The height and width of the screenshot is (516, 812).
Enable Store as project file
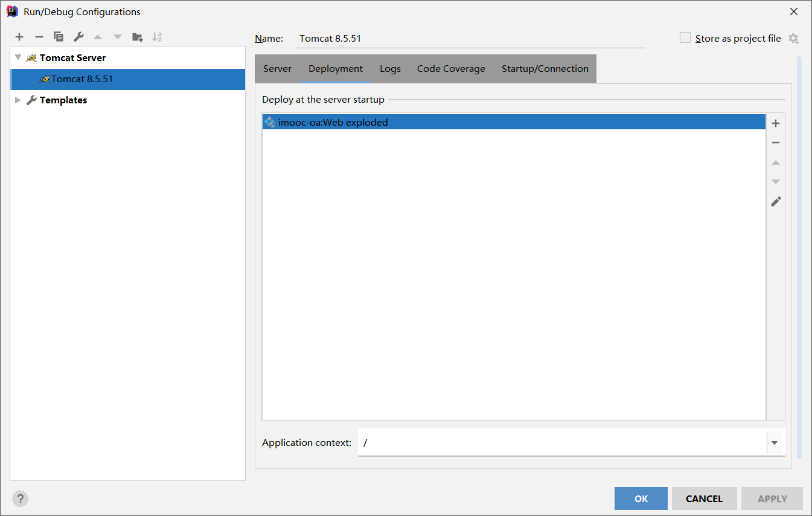[685, 38]
